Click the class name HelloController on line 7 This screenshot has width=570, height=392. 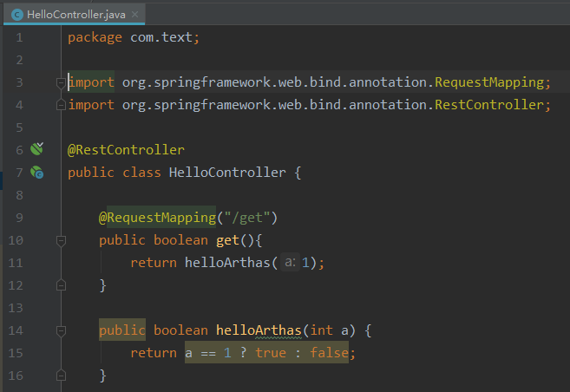pos(227,173)
